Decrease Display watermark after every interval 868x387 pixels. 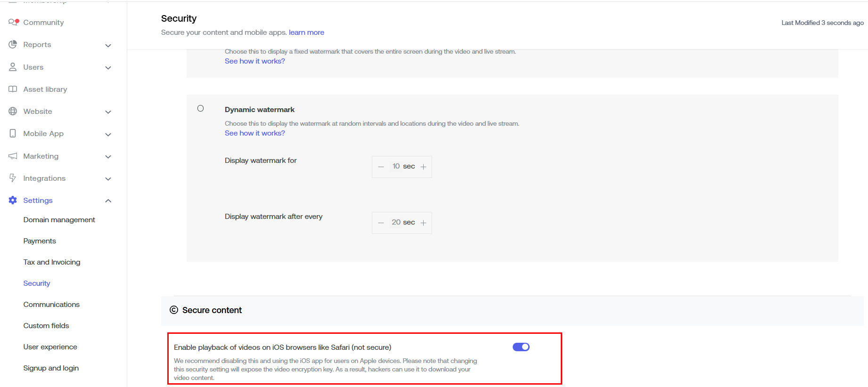[381, 223]
